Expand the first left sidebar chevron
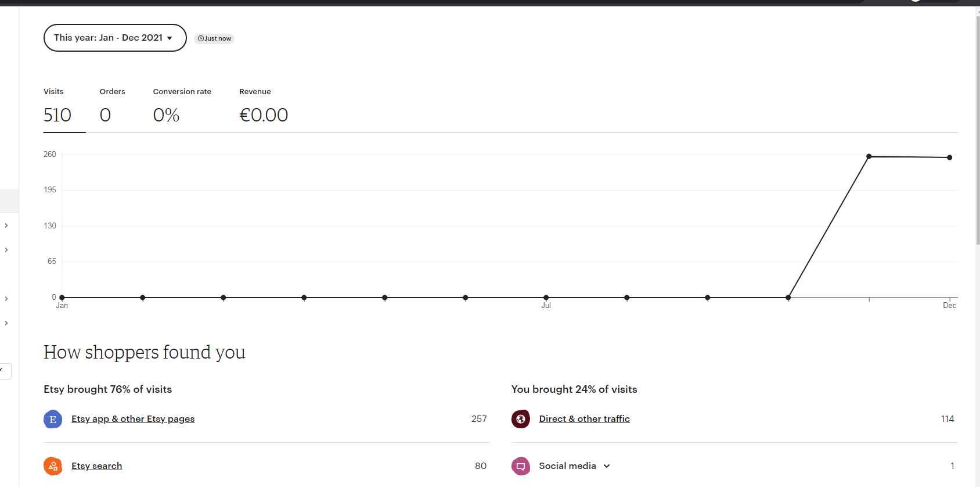 click(x=6, y=225)
